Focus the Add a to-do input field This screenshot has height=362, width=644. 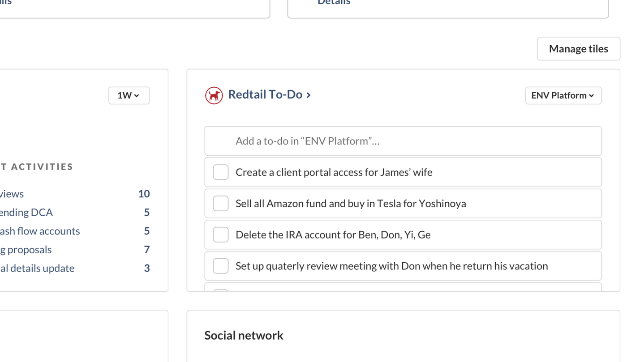403,141
